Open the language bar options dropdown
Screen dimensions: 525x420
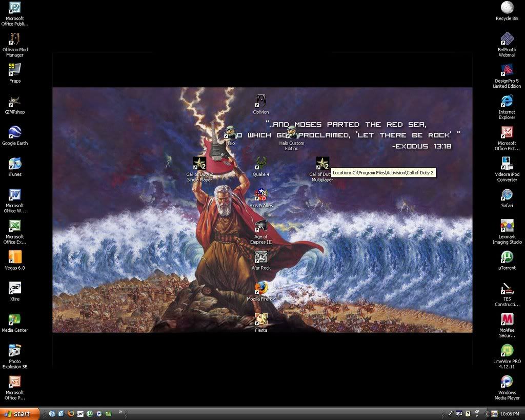477,416
